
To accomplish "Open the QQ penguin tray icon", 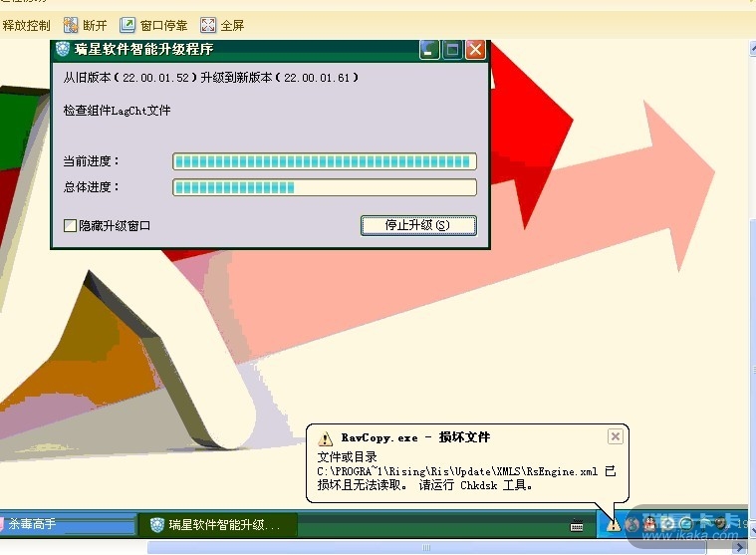I will click(650, 524).
